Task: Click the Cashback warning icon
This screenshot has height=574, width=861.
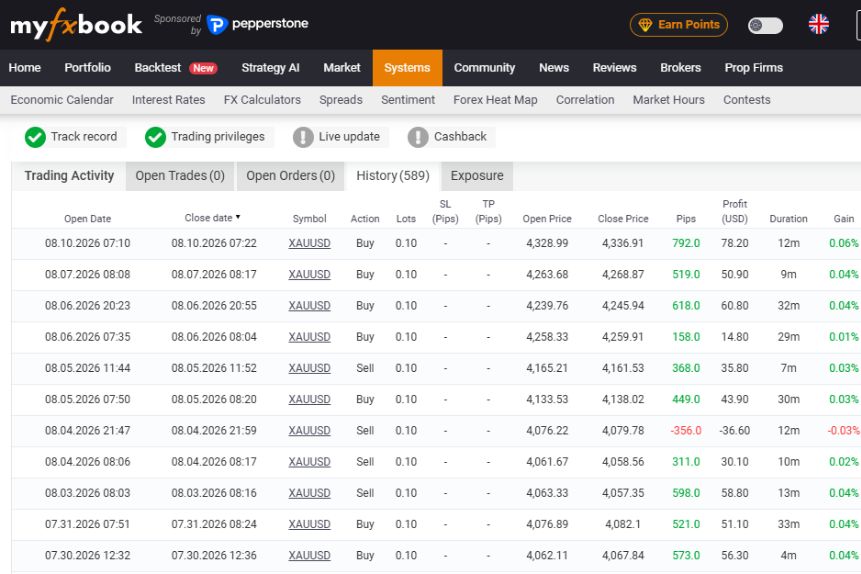Action: (418, 137)
